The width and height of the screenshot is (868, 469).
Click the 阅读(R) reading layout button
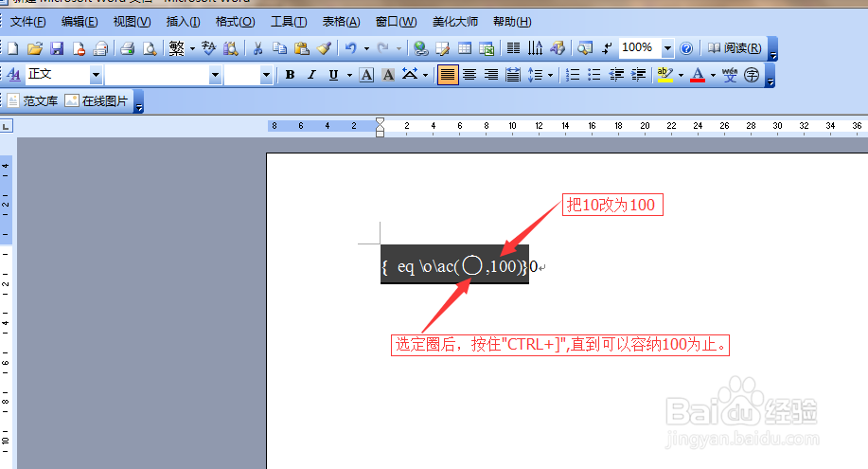(735, 48)
